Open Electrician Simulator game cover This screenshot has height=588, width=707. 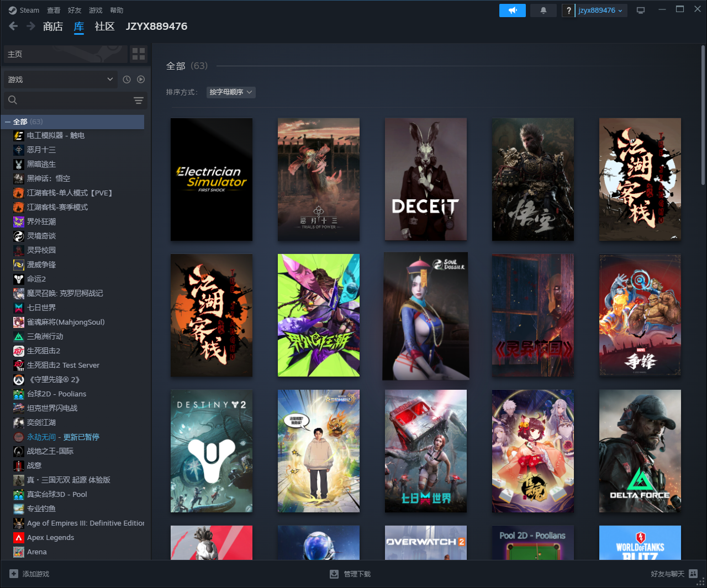212,179
